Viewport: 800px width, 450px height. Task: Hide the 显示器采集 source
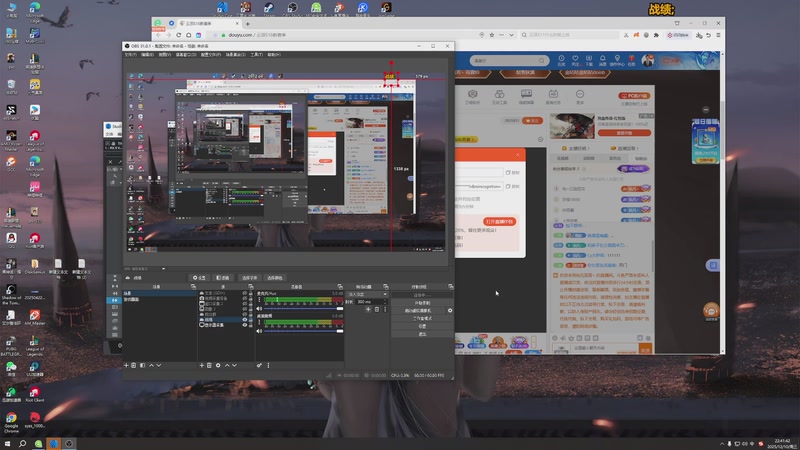click(245, 325)
